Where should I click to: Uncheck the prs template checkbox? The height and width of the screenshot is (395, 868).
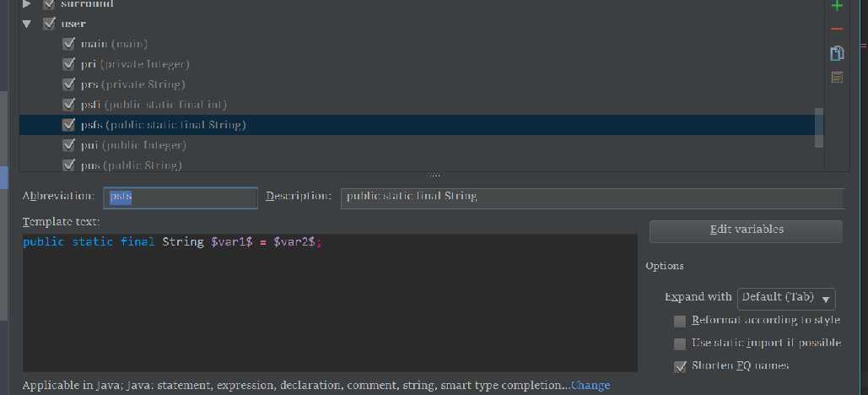(x=68, y=84)
